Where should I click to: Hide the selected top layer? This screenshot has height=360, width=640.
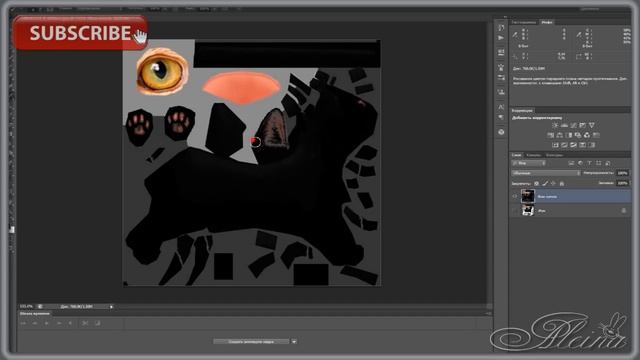pos(515,196)
